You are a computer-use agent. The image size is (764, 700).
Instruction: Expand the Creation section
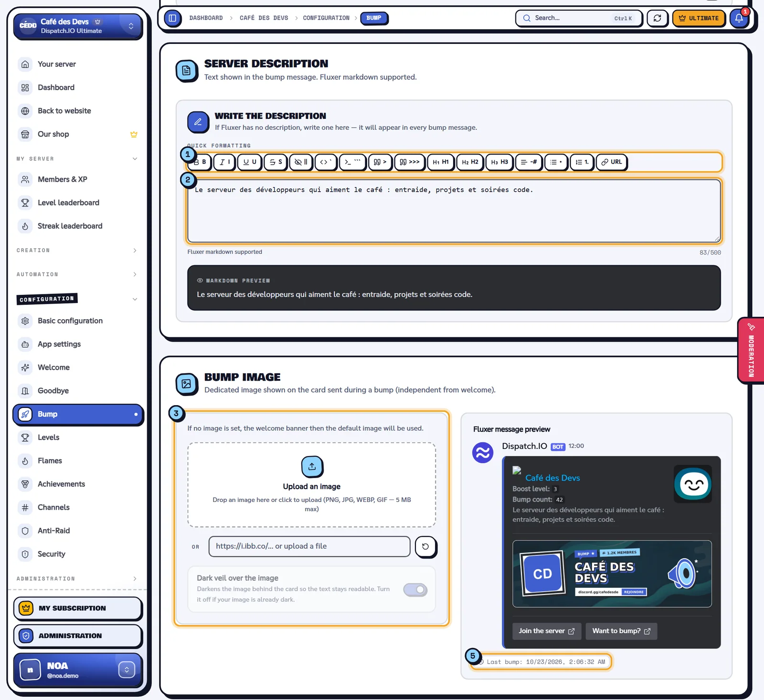[x=135, y=251]
